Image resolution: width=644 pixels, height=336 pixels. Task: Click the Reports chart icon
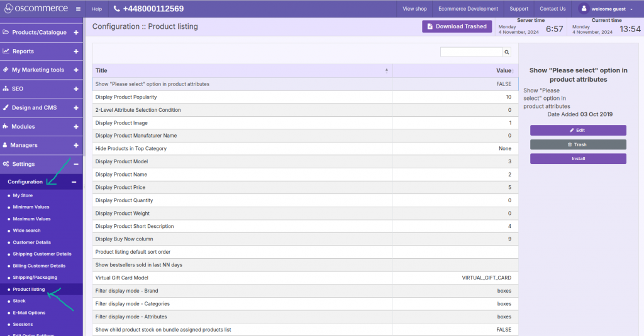6,51
